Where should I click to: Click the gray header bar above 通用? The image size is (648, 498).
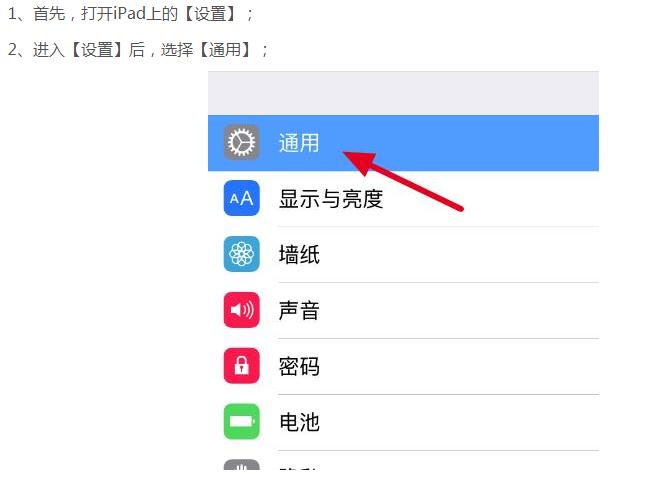pos(403,93)
